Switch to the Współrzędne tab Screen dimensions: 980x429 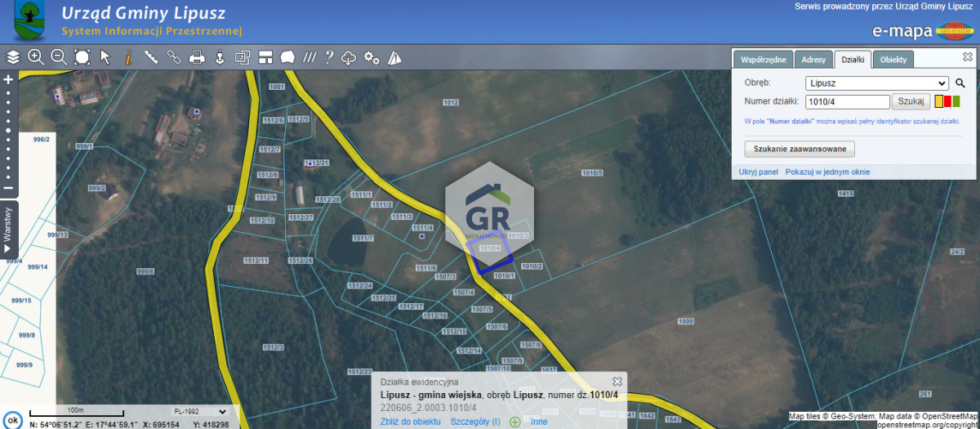click(x=764, y=60)
